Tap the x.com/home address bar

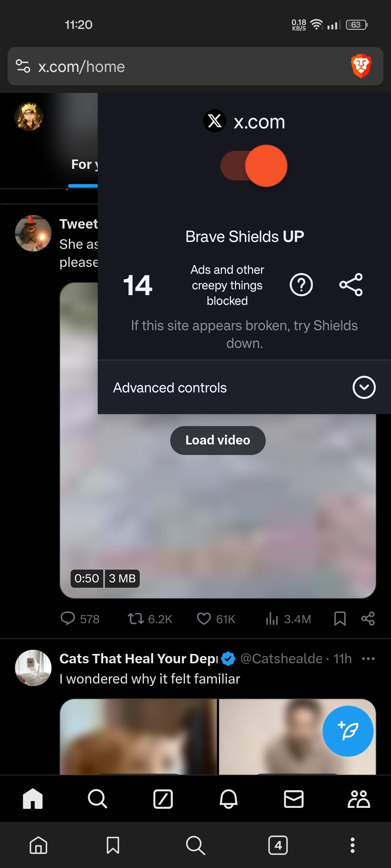(195, 66)
